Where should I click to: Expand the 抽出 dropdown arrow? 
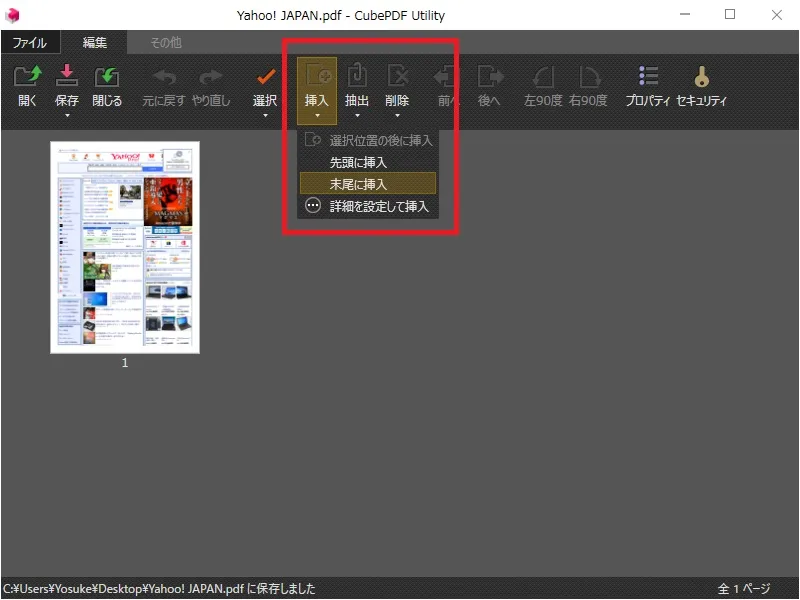tap(357, 116)
